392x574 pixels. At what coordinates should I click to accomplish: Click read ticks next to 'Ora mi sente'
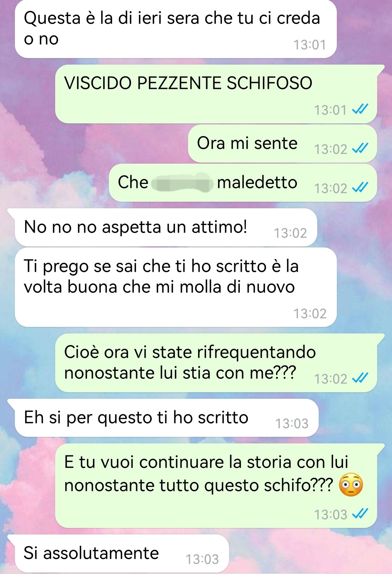click(360, 148)
